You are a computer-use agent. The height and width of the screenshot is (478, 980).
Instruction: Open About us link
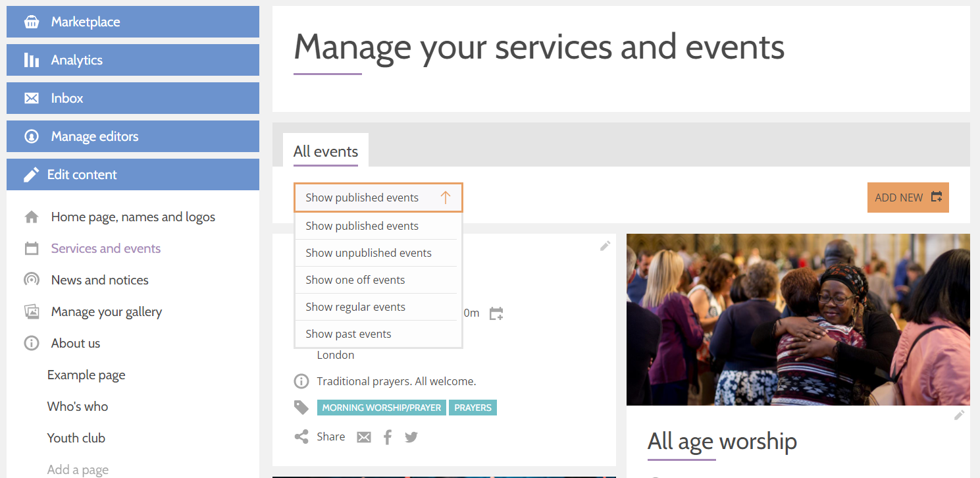76,343
